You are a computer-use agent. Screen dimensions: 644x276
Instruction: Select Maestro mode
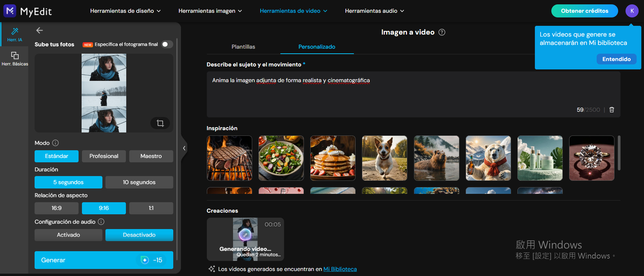(151, 156)
